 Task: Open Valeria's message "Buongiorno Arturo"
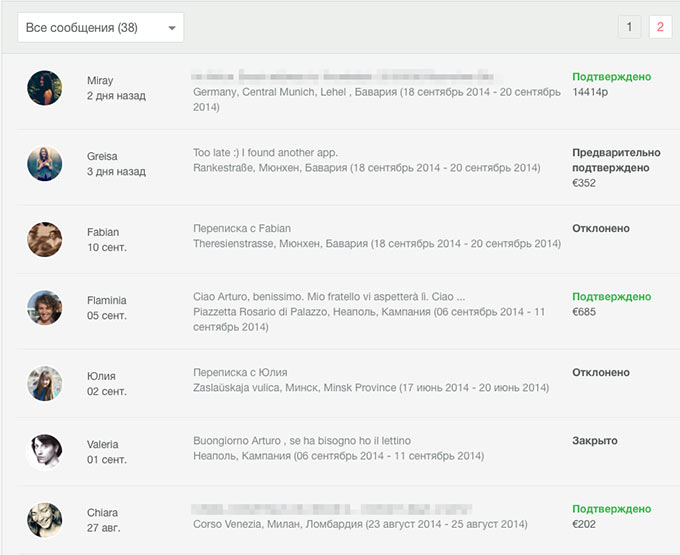tap(302, 441)
